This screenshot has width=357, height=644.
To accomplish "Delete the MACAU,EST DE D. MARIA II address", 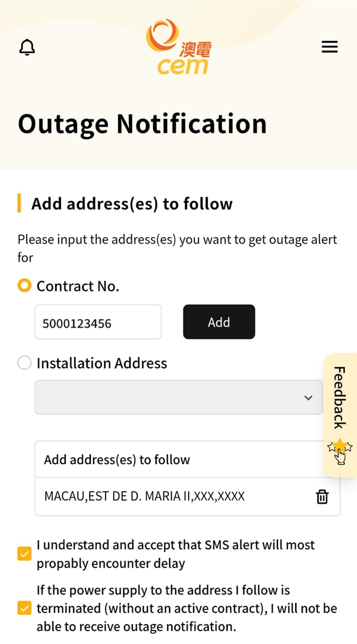I will point(322,497).
